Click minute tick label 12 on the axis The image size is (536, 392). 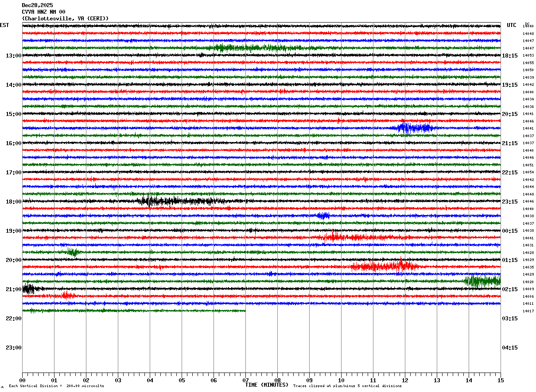[x=405, y=380]
